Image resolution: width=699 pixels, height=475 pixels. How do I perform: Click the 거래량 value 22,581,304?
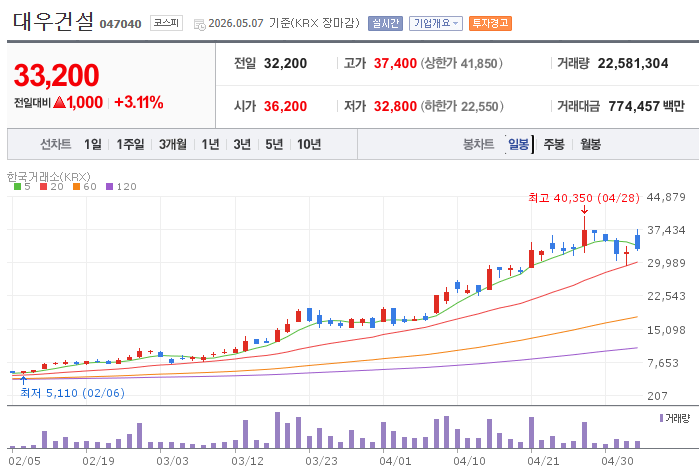pos(633,63)
